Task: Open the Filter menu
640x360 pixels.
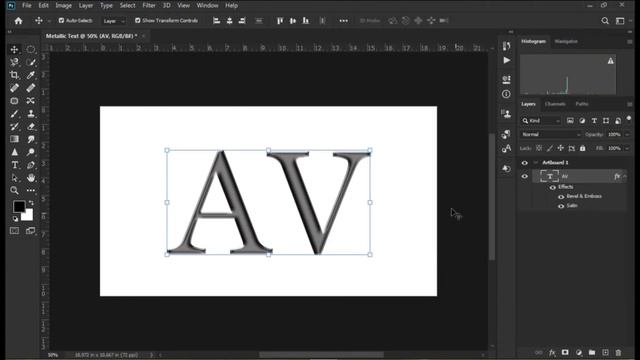Action: [149, 5]
